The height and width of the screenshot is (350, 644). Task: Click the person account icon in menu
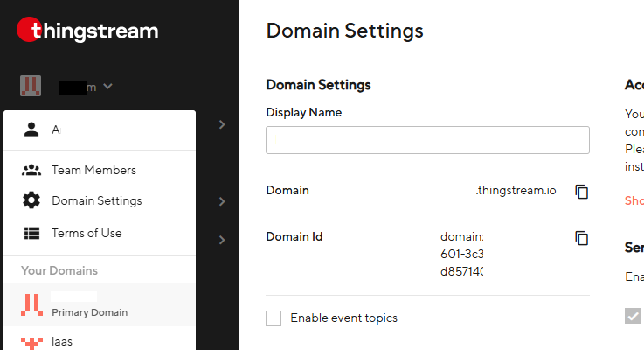click(31, 129)
